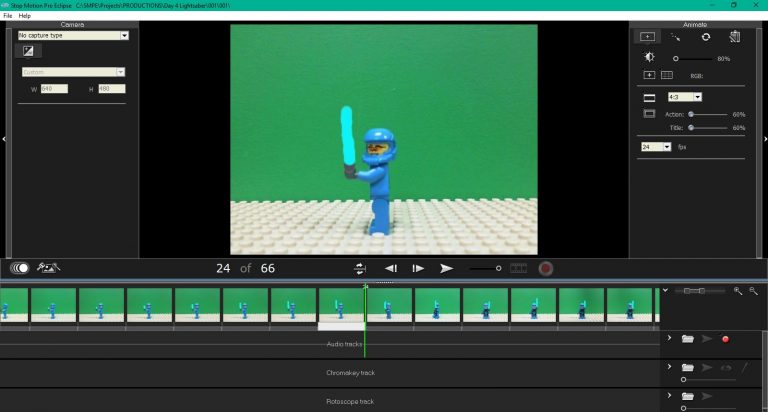The width and height of the screenshot is (768, 412).
Task: Select the motion path arrow tool
Action: 675,37
